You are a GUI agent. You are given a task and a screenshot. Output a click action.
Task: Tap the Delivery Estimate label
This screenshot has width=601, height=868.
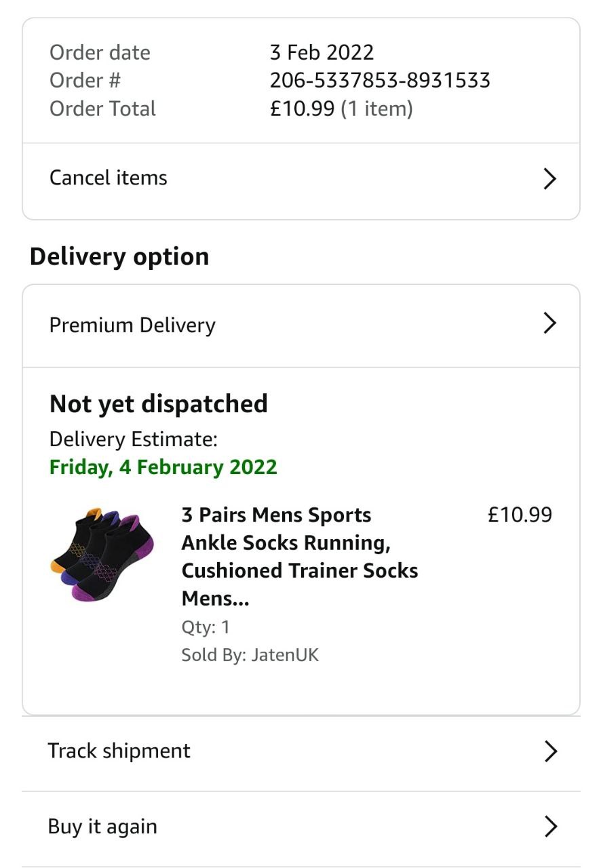click(x=134, y=439)
